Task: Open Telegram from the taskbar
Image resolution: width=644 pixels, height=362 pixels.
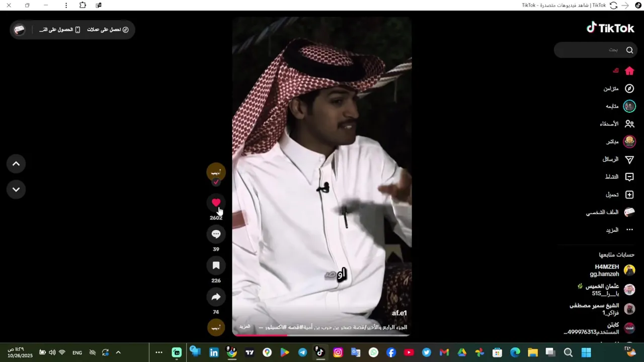Action: coord(302,352)
